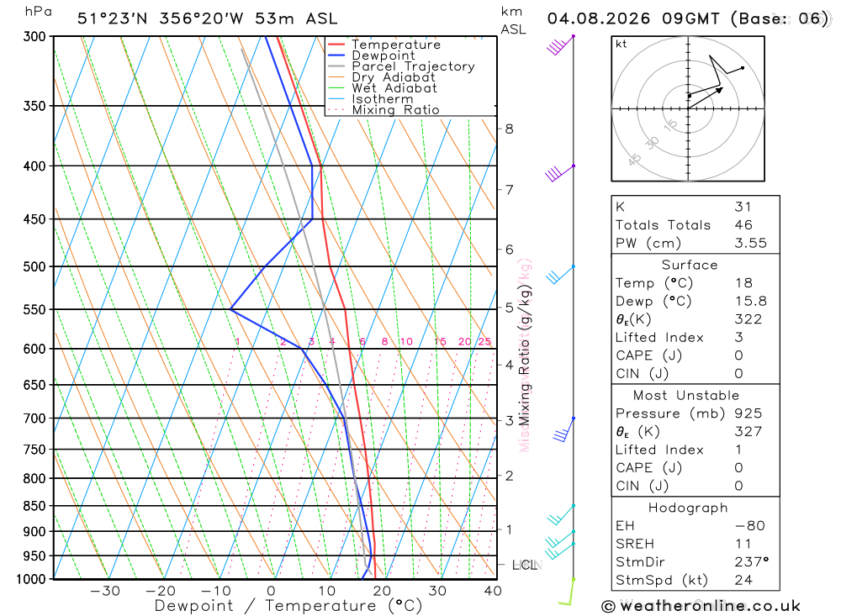The height and width of the screenshot is (616, 841).
Task: Click the EH value -80
Action: click(x=750, y=526)
